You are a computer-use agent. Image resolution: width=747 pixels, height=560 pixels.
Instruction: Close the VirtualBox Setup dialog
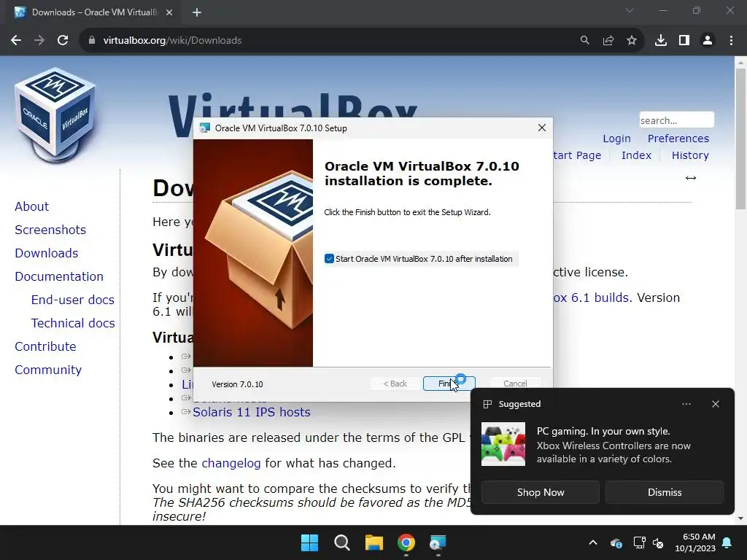pos(542,128)
